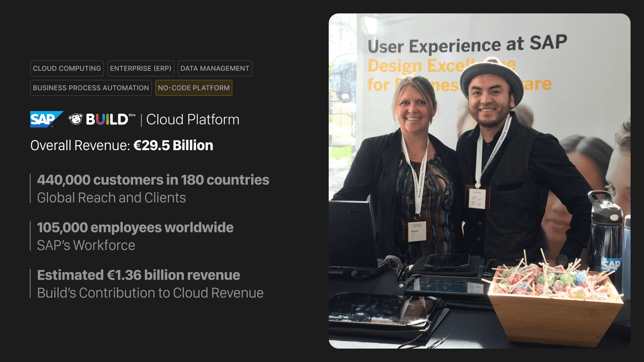Click the Overall Revenue €29.5 Billion text

click(122, 145)
